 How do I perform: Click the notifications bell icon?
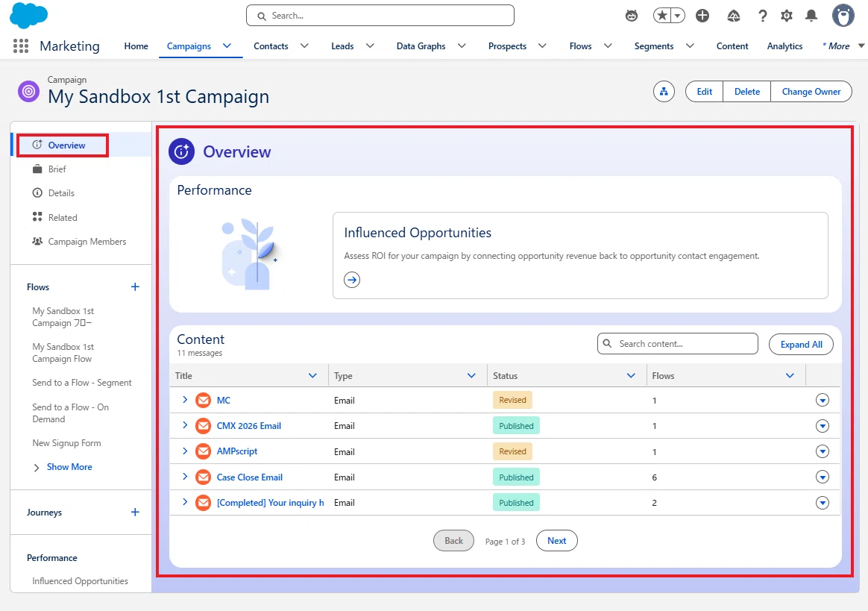(x=811, y=16)
